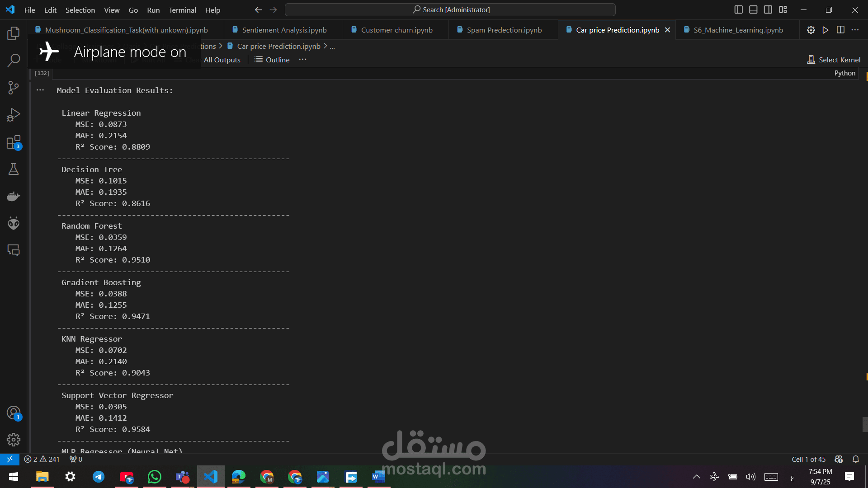Open the Extensions view
Screen dimensions: 868x488
14,142
